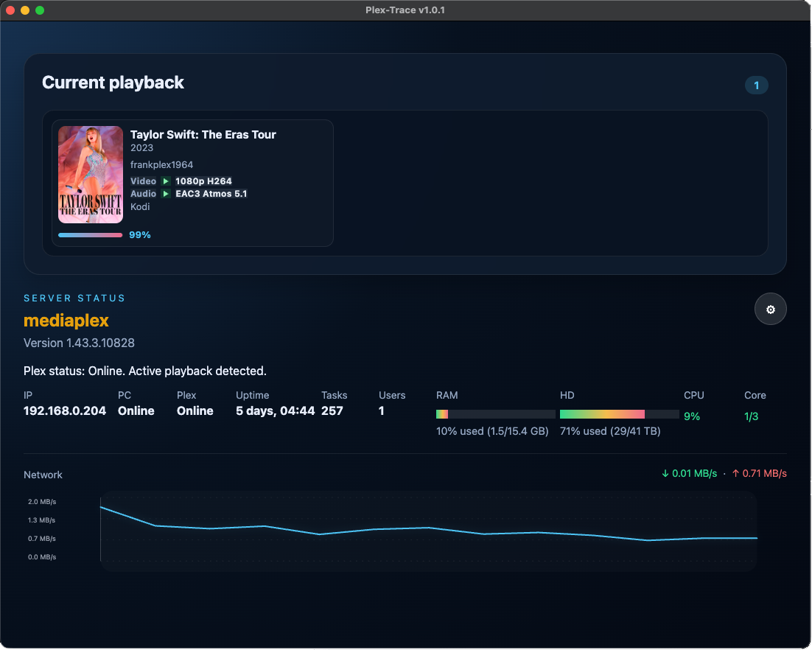This screenshot has height=650, width=812.
Task: Click the username frankplex1964
Action: click(x=161, y=164)
